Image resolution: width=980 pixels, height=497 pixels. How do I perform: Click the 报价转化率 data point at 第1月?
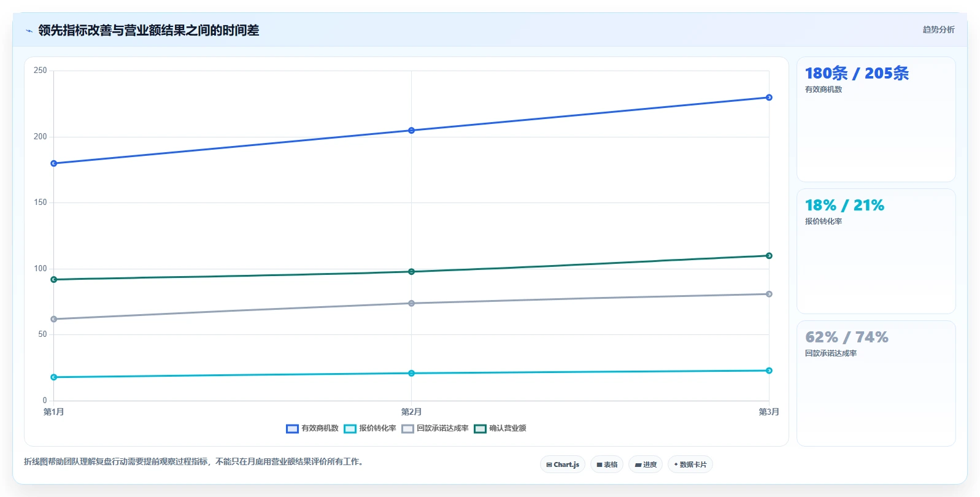tap(54, 377)
